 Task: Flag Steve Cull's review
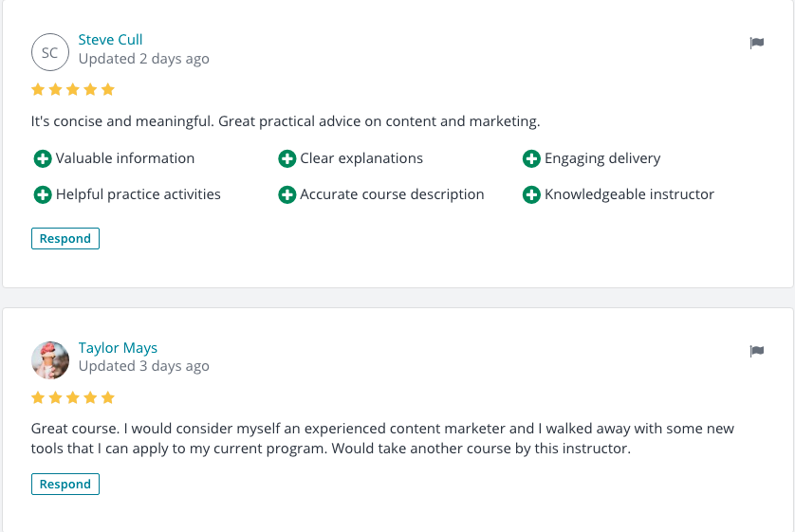[756, 43]
